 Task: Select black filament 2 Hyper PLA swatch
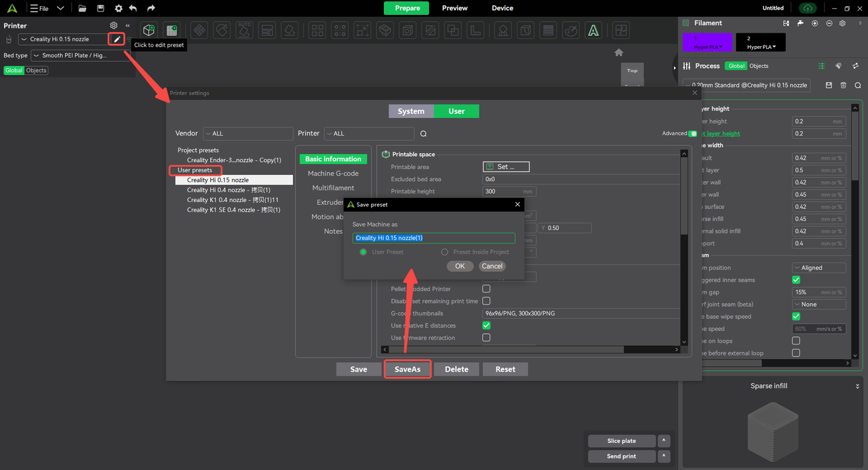click(x=761, y=42)
